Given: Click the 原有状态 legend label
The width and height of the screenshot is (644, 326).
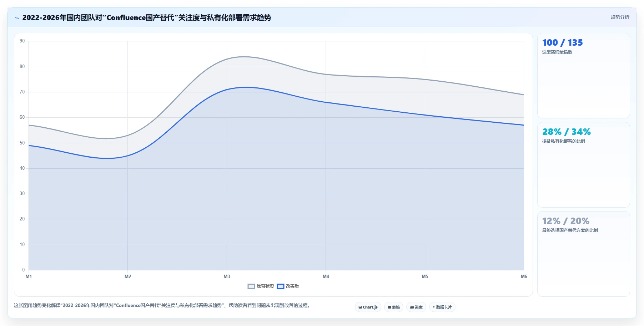Looking at the screenshot, I should [265, 286].
